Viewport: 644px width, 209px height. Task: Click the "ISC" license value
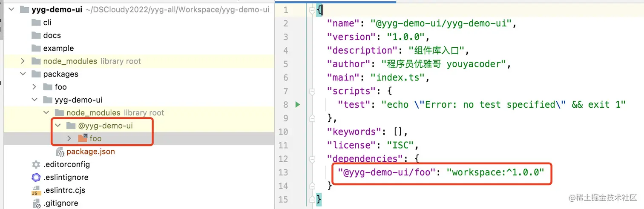point(400,145)
